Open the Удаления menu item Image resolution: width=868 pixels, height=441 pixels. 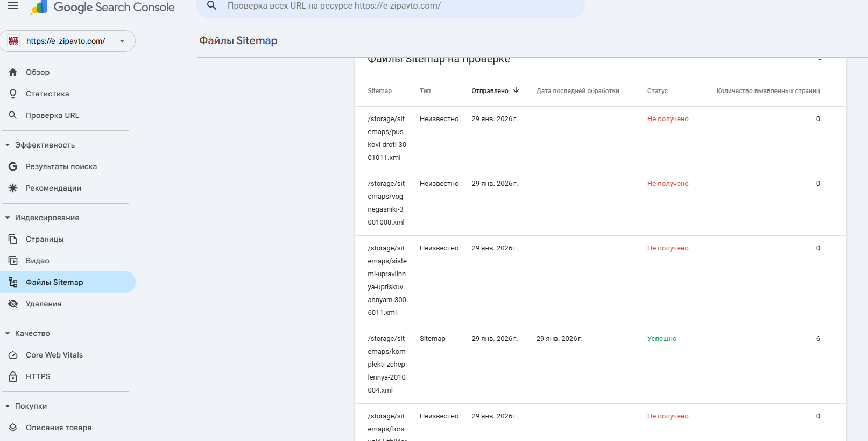click(x=44, y=304)
